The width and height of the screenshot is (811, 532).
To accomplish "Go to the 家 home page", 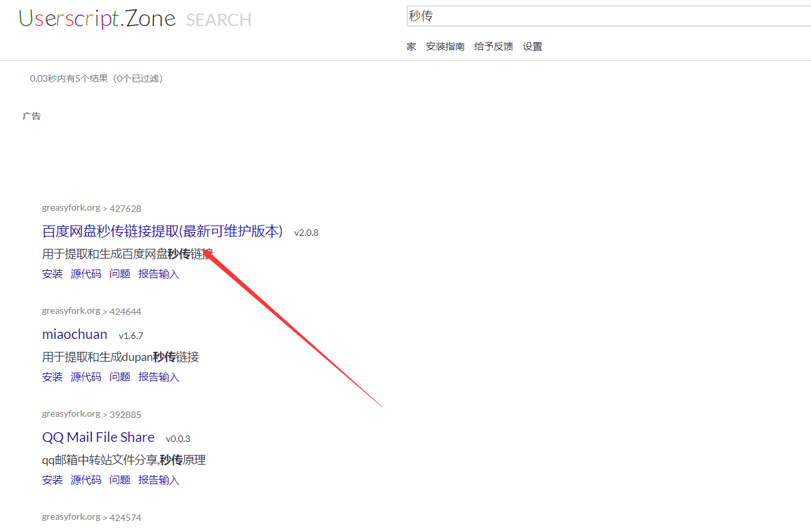I will (412, 47).
